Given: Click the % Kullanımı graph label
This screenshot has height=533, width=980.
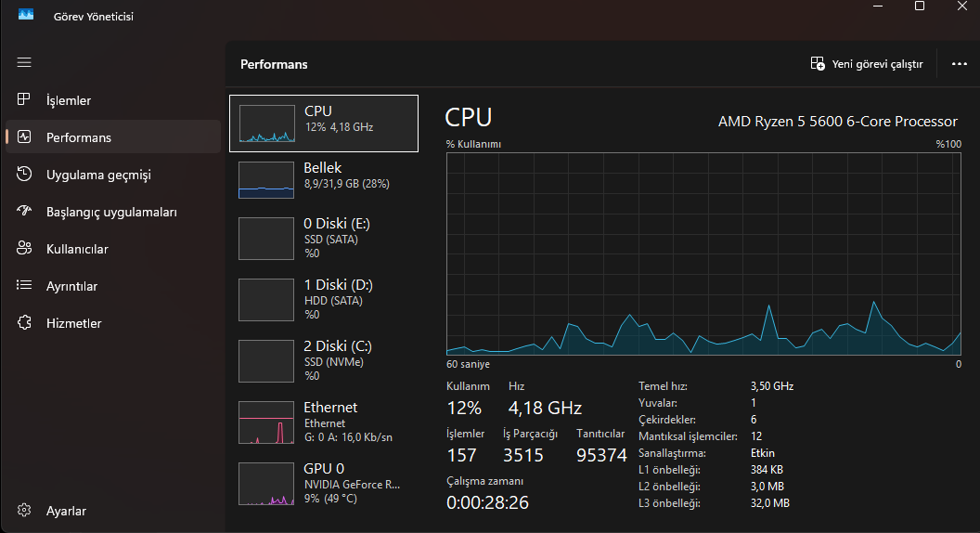Looking at the screenshot, I should click(473, 144).
